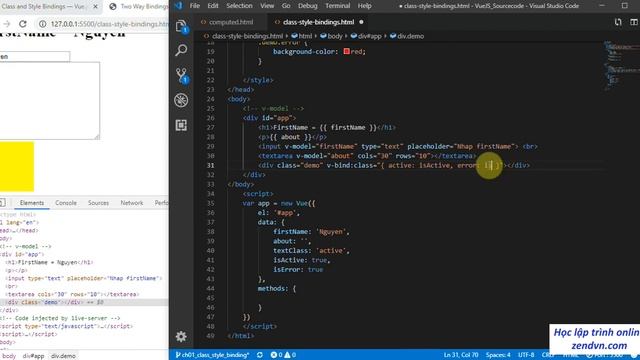Click the Spaces: 4 indentation status item

(498, 355)
